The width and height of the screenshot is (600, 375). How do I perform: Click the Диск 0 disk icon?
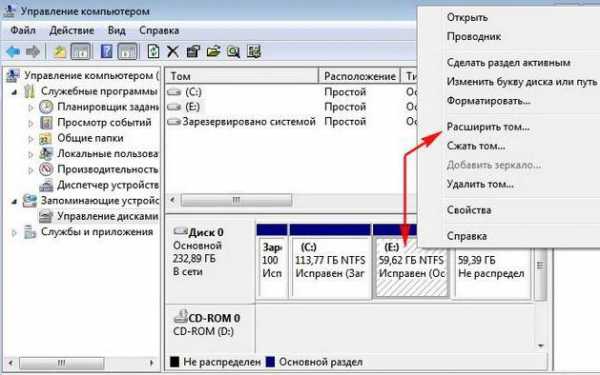click(181, 231)
